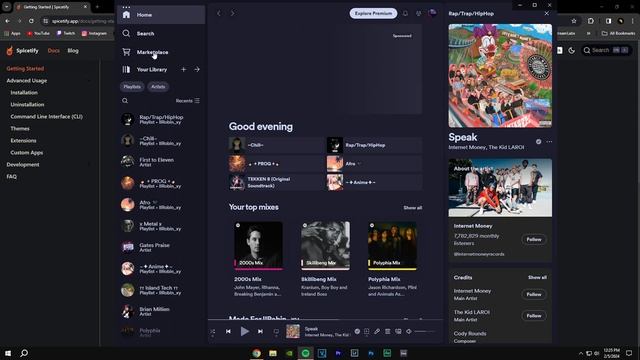Image resolution: width=640 pixels, height=360 pixels.
Task: Click the Explore Premium button
Action: [x=373, y=13]
